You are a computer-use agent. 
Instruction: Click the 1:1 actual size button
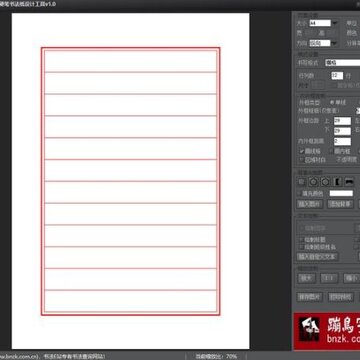329,278
